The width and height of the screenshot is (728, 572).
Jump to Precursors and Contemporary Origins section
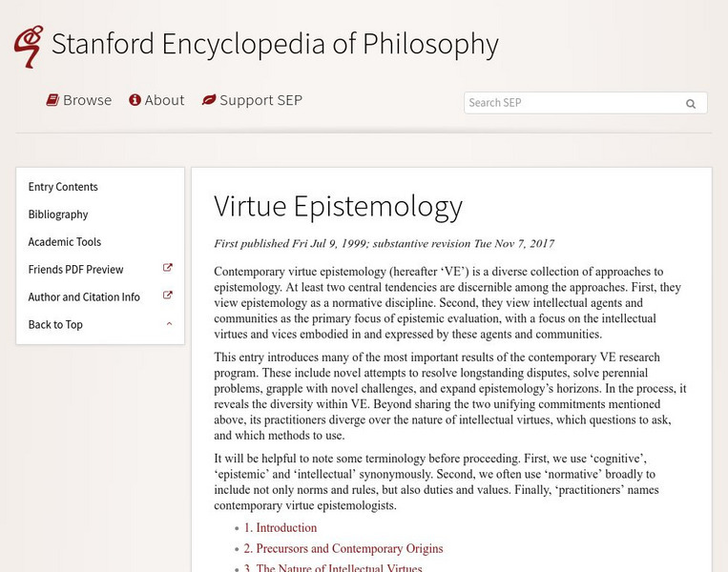343,549
